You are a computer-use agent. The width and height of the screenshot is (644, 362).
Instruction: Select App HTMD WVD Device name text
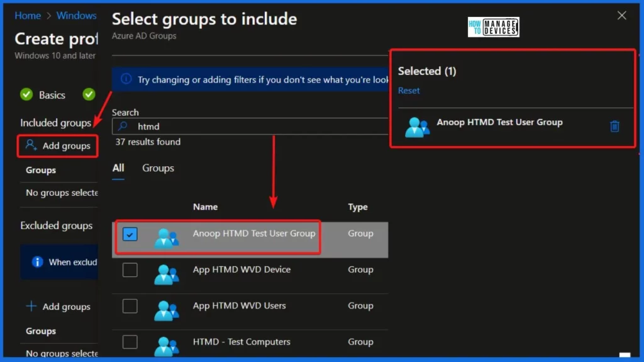point(242,269)
